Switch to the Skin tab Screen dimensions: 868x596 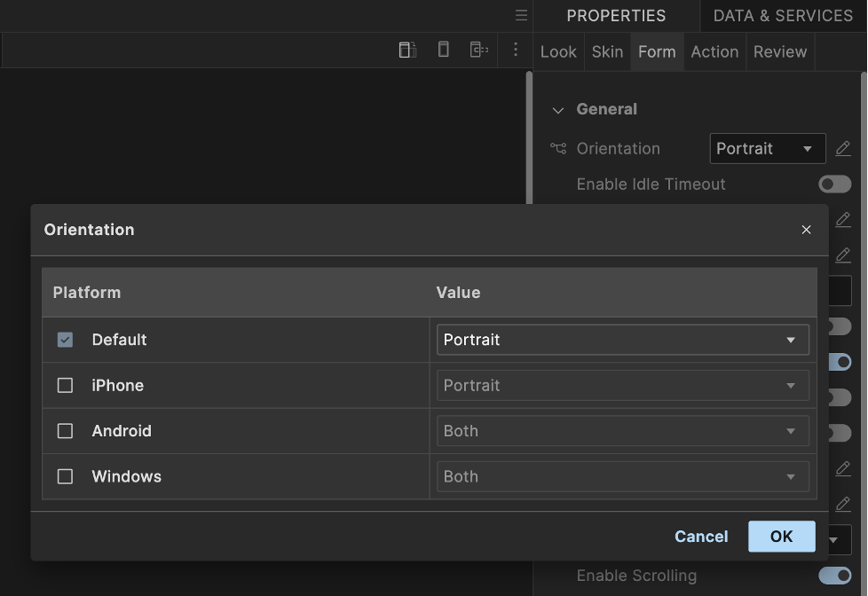pos(607,51)
